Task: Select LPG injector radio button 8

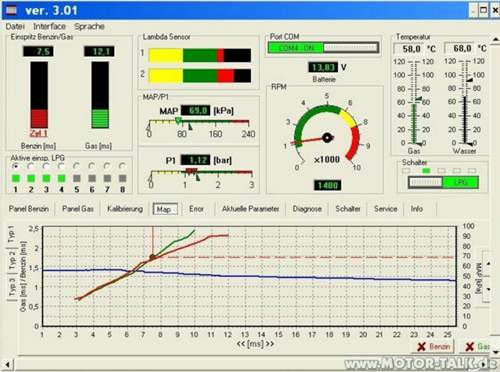Action: [122, 166]
